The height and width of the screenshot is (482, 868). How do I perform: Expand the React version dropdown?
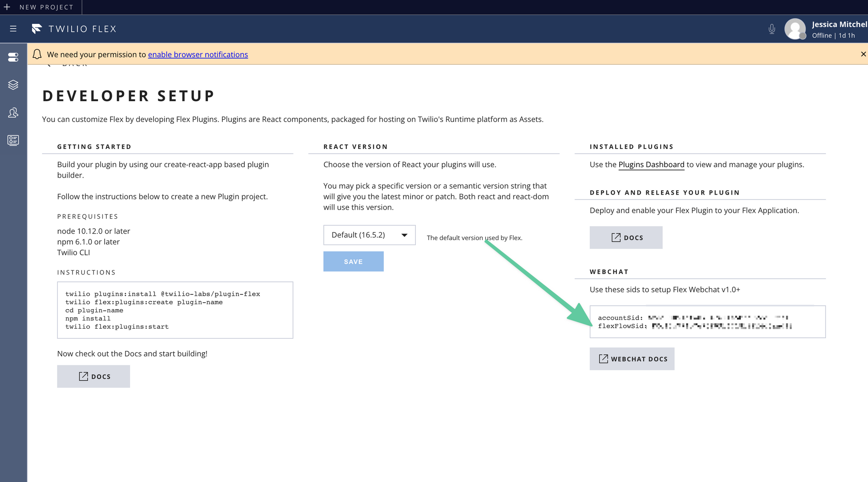[369, 235]
